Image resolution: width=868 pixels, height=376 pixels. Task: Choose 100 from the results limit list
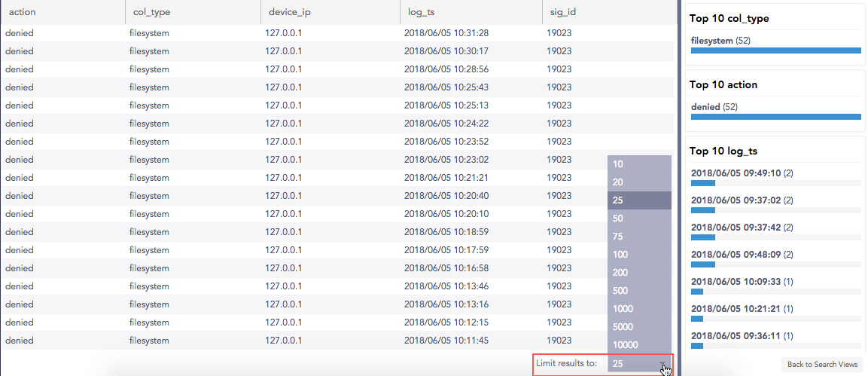pyautogui.click(x=638, y=255)
